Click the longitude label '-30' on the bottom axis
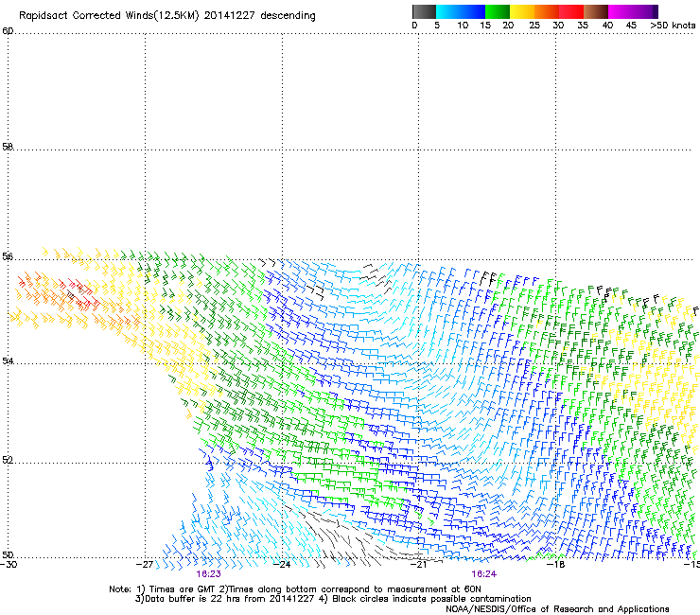 click(x=9, y=564)
